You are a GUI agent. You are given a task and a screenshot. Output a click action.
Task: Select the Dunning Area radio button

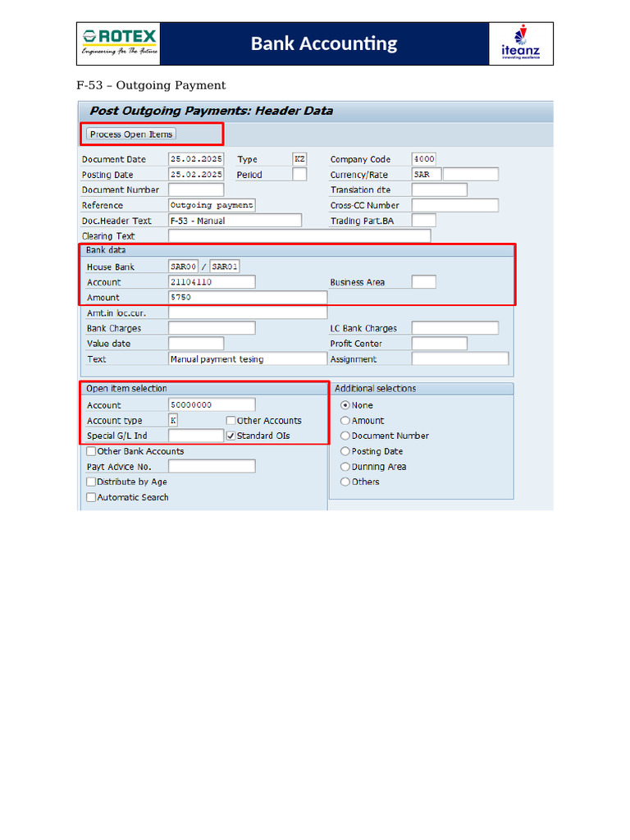point(345,467)
